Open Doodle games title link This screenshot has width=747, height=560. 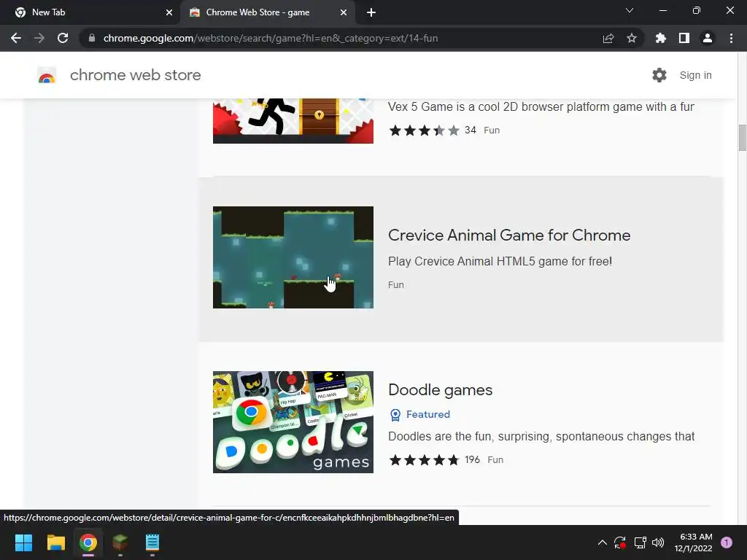[440, 390]
